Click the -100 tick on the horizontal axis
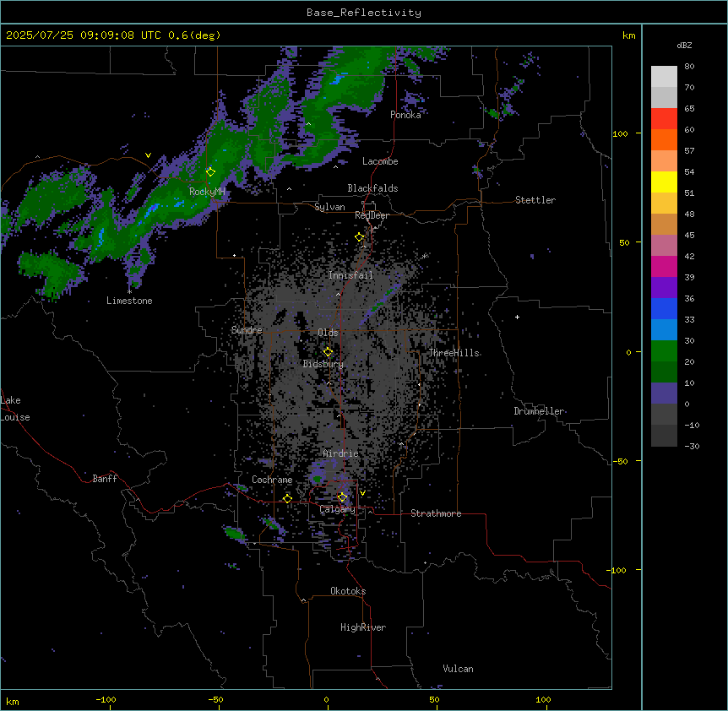This screenshot has height=711, width=728. 106,699
